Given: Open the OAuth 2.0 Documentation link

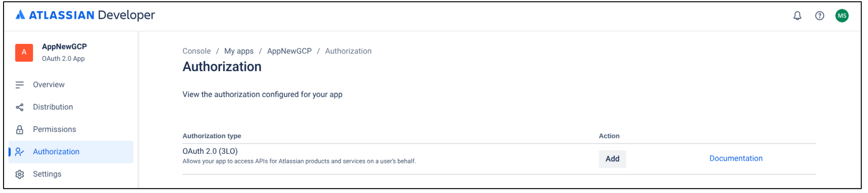Looking at the screenshot, I should coord(736,158).
